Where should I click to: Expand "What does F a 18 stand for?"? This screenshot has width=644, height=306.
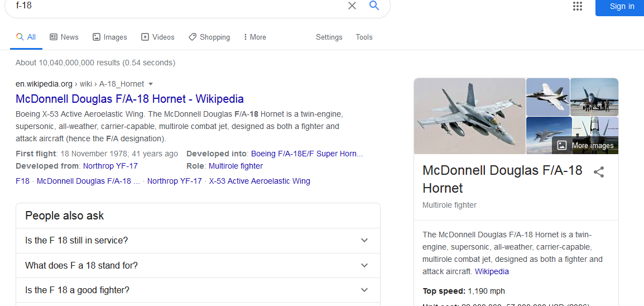click(198, 265)
